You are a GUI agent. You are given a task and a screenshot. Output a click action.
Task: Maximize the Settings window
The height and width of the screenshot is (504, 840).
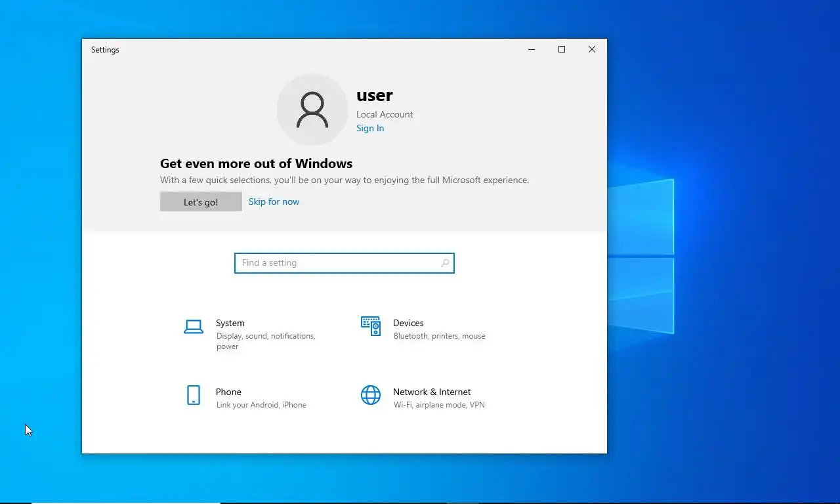(x=562, y=49)
